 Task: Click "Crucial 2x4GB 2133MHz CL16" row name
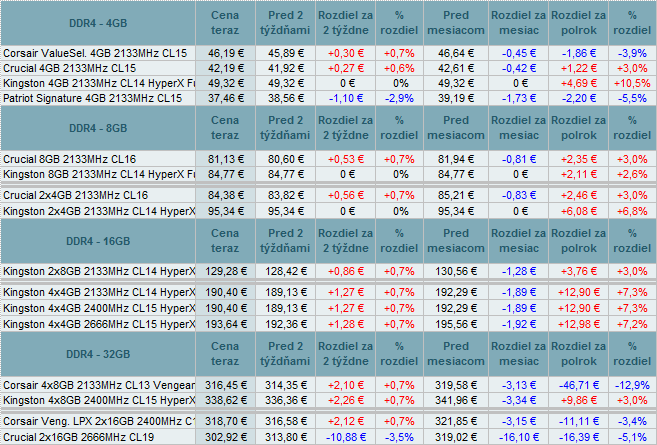coord(75,195)
